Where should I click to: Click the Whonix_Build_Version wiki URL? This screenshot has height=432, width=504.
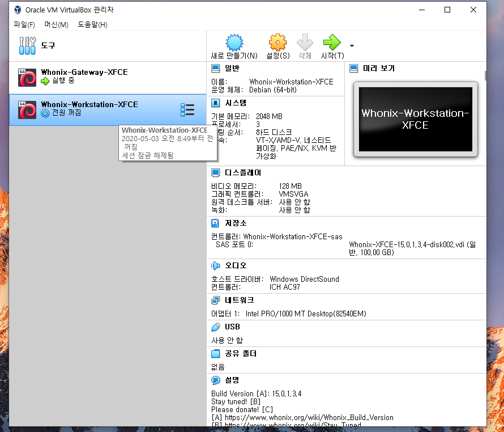309,417
